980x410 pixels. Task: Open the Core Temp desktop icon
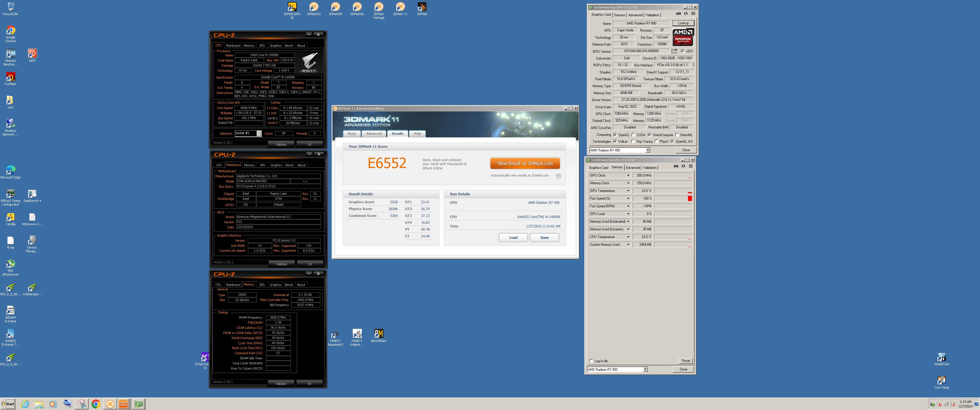(x=942, y=382)
